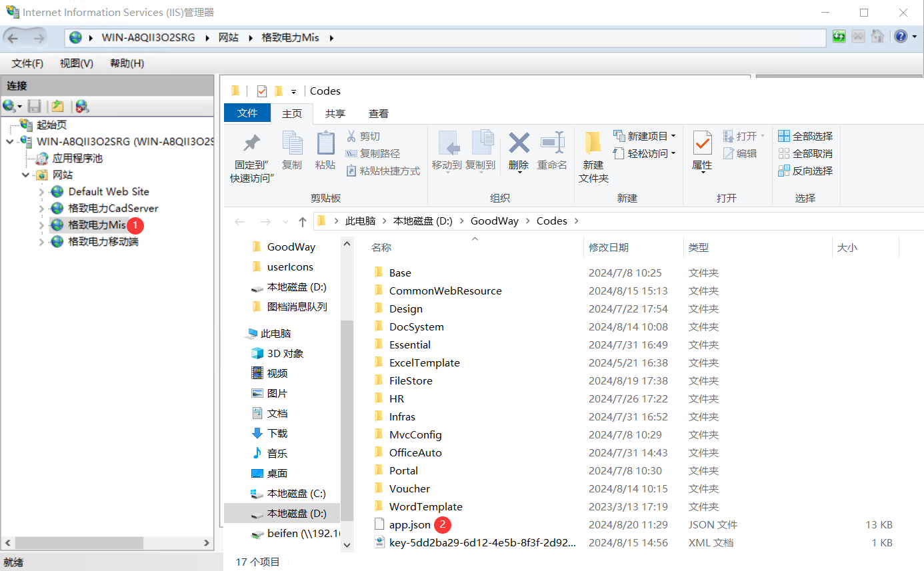Click the IIS forward navigation arrow
Viewport: 924px width, 571px height.
pos(39,38)
